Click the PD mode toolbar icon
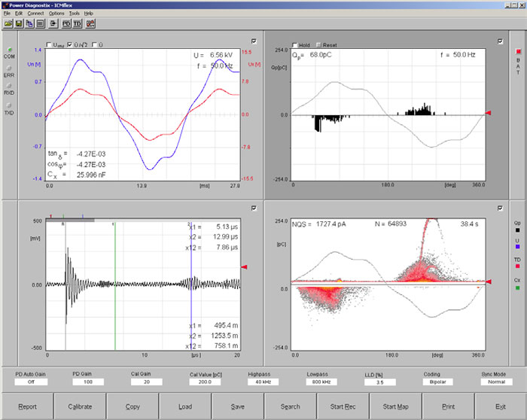527x420 pixels. click(x=66, y=24)
